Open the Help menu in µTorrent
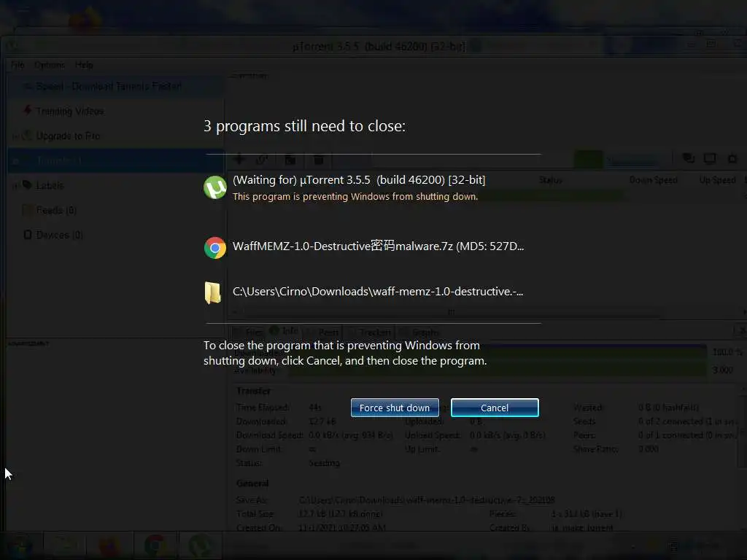The image size is (747, 560). click(84, 65)
